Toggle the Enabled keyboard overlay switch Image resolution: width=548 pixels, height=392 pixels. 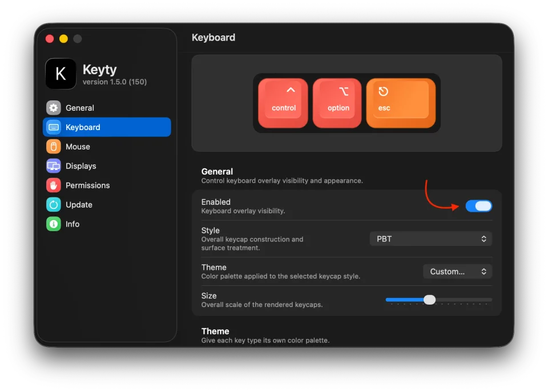(x=478, y=206)
